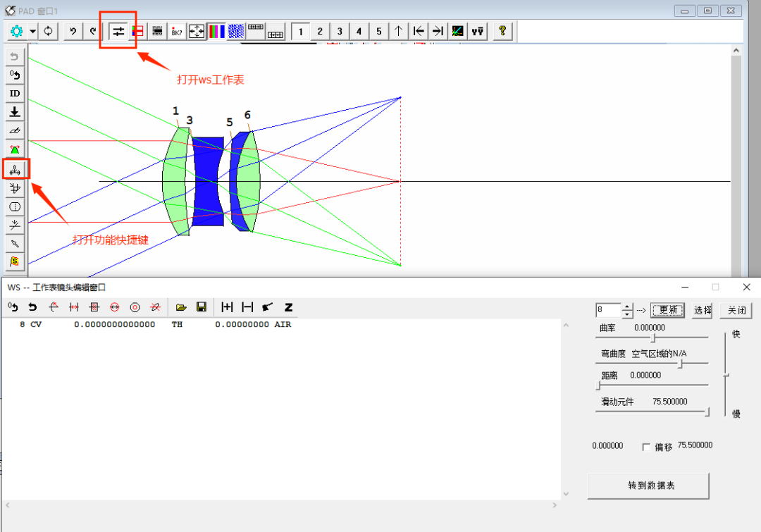This screenshot has height=532, width=761.
Task: Click the download arrow icon in left sidebar
Action: click(15, 112)
